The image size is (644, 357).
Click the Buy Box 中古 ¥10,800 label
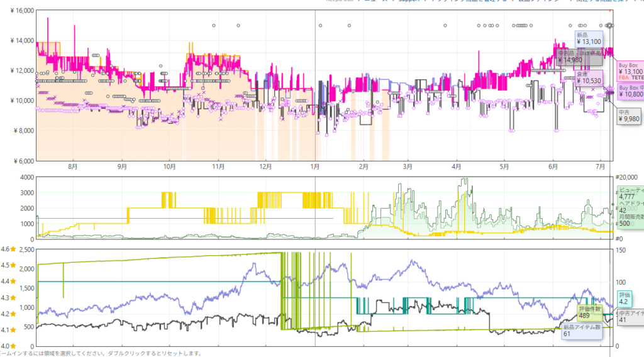click(x=630, y=91)
